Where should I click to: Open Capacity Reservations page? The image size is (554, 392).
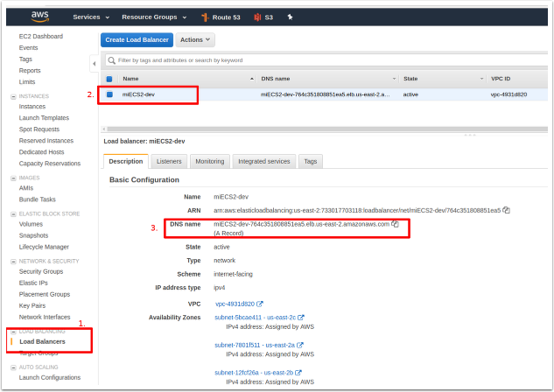(50, 164)
